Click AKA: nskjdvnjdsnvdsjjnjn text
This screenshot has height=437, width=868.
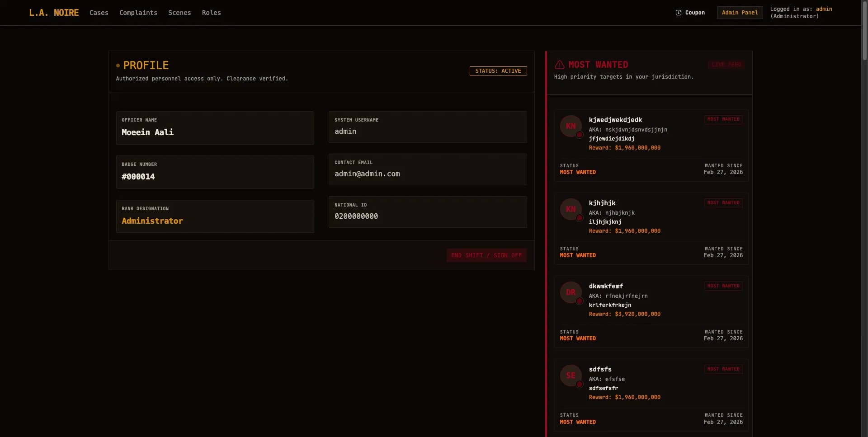pyautogui.click(x=628, y=130)
